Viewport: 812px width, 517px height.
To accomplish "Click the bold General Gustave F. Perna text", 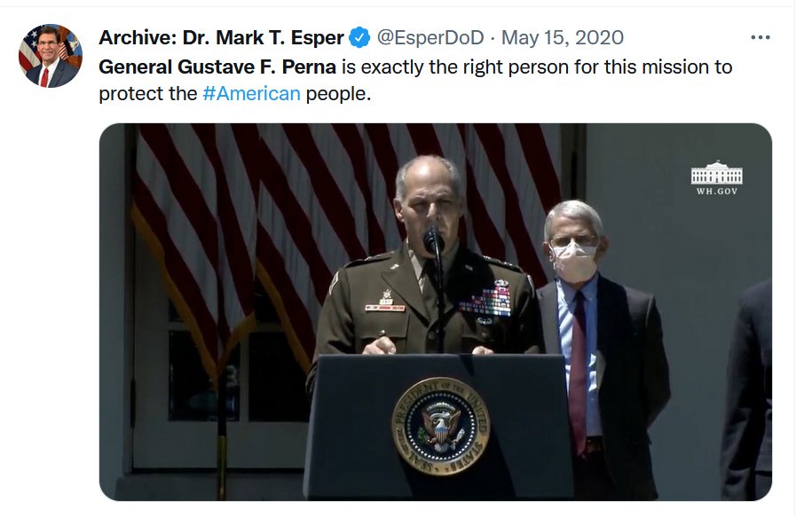I will point(217,67).
